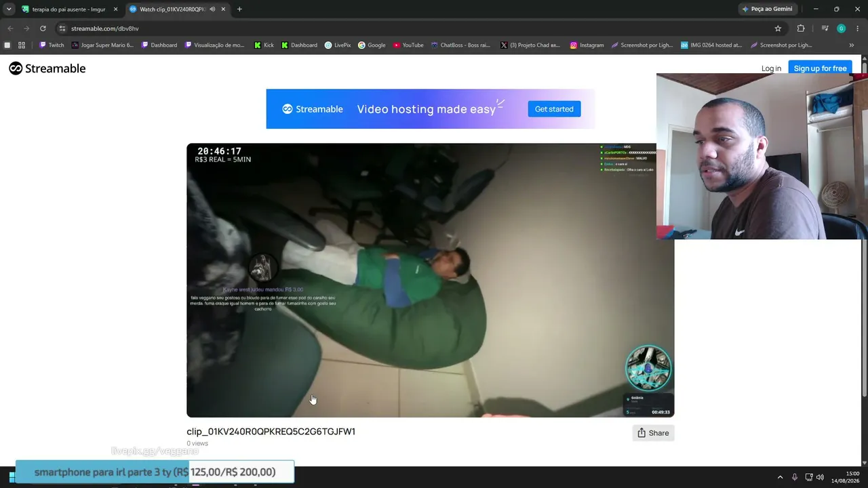
Task: Open a new browser tab
Action: 239,9
